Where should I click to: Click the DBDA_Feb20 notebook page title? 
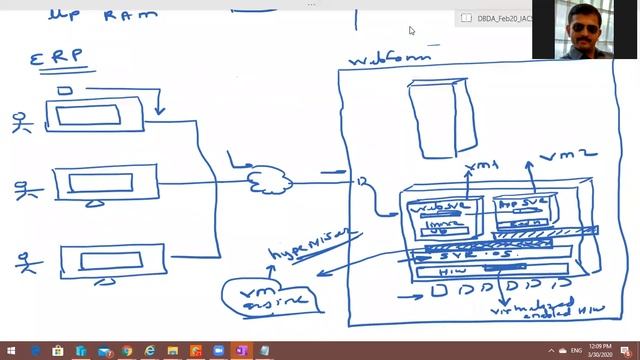pos(504,18)
